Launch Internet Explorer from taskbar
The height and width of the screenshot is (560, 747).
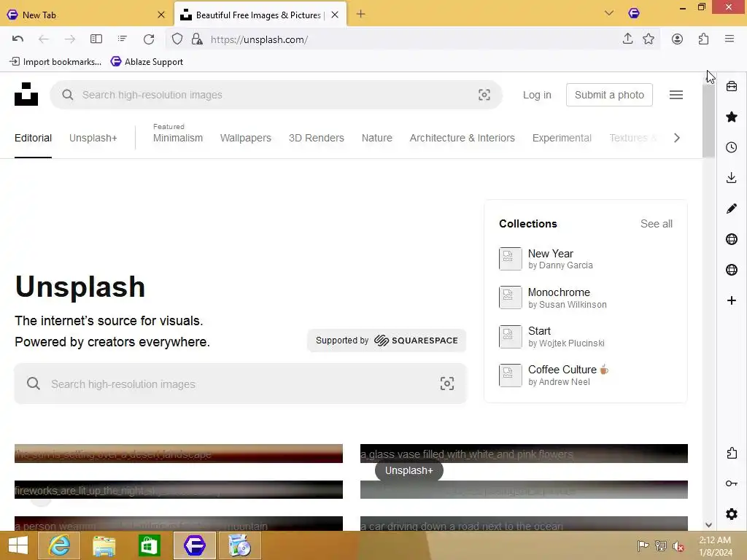click(60, 545)
